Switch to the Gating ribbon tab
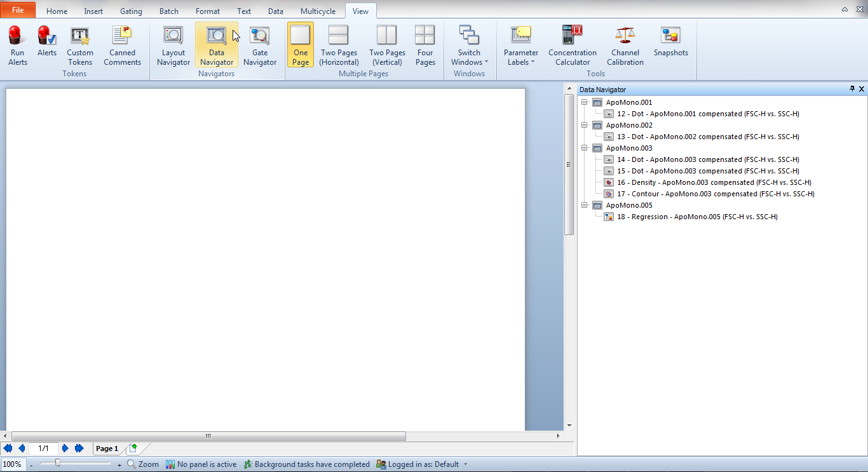The image size is (868, 472). click(131, 11)
